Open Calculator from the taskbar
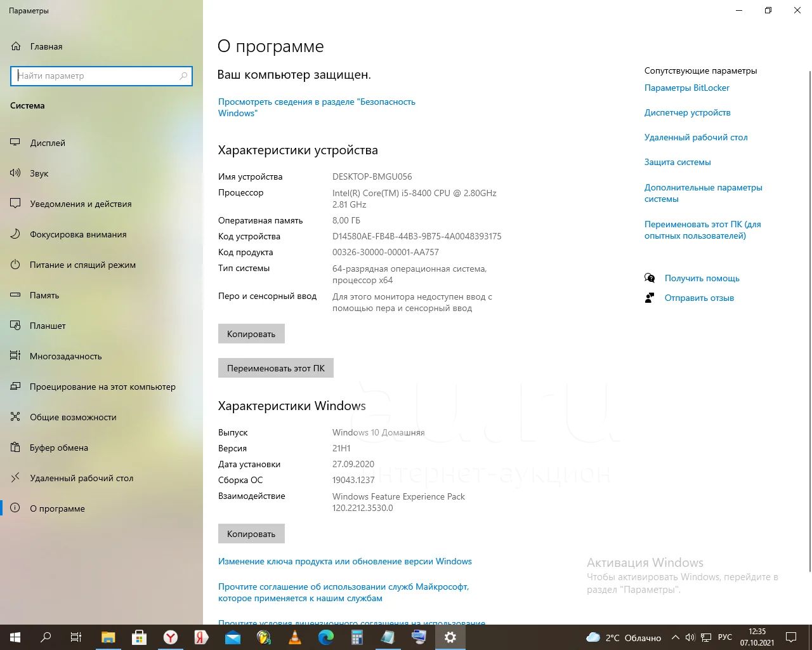The height and width of the screenshot is (650, 812). pos(357,637)
